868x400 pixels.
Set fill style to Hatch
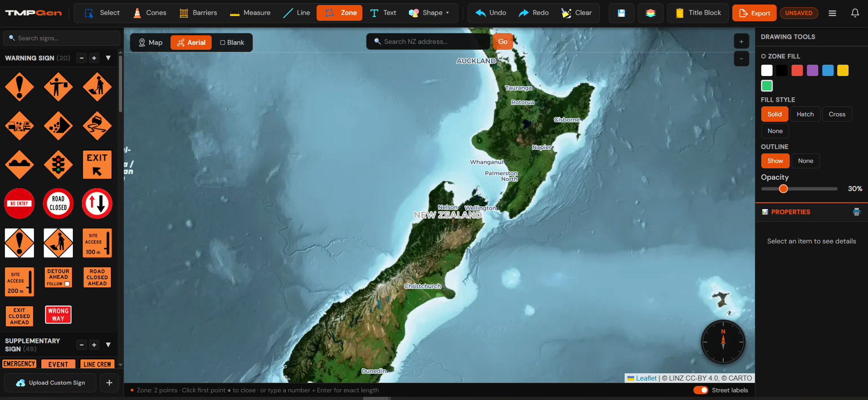(805, 114)
